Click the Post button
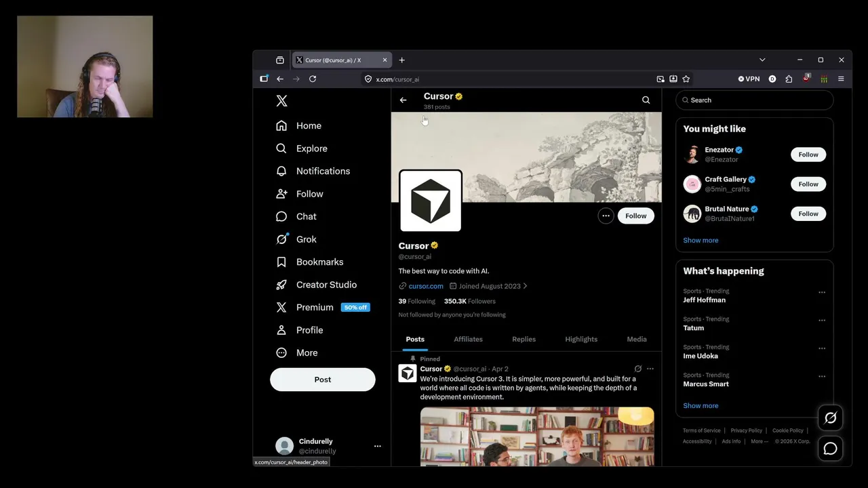868x488 pixels. pos(323,380)
